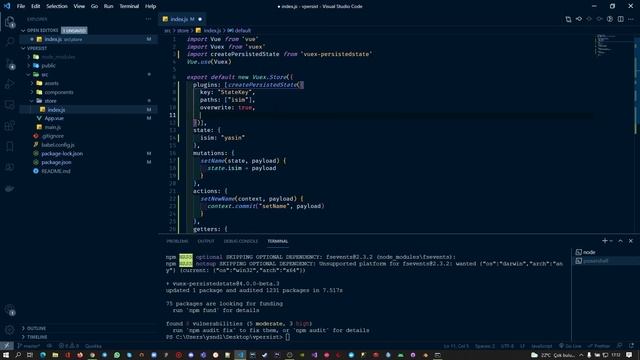The width and height of the screenshot is (640, 360).
Task: Switch to the Debug Console tab
Action: [240, 241]
